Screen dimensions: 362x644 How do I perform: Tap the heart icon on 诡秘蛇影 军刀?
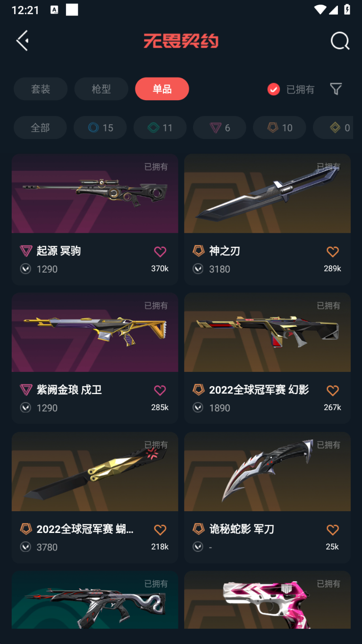pyautogui.click(x=333, y=530)
